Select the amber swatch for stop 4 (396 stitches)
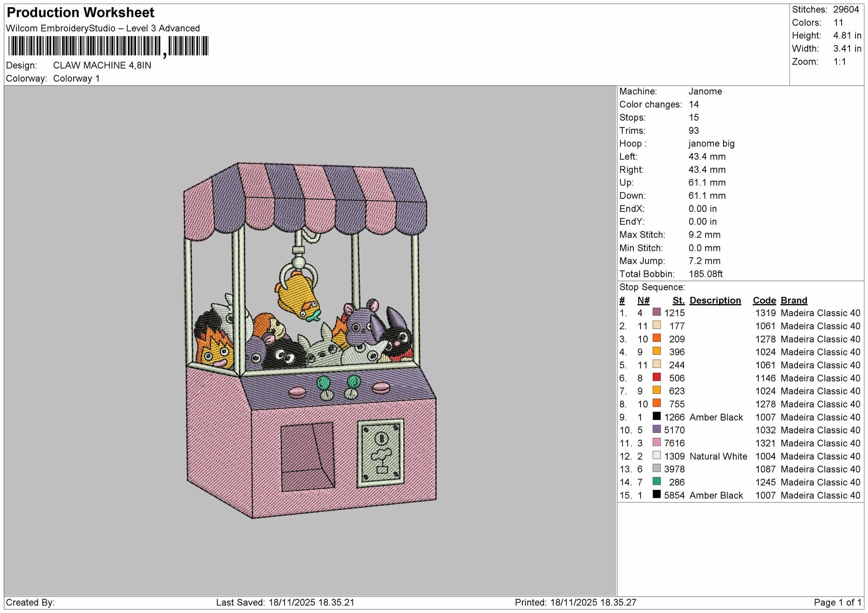 click(657, 351)
